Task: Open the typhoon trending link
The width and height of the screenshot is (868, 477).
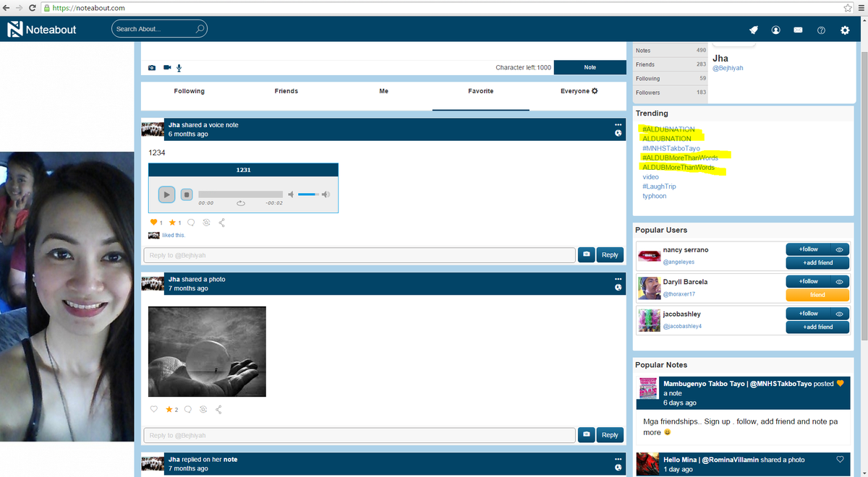Action: pyautogui.click(x=655, y=196)
